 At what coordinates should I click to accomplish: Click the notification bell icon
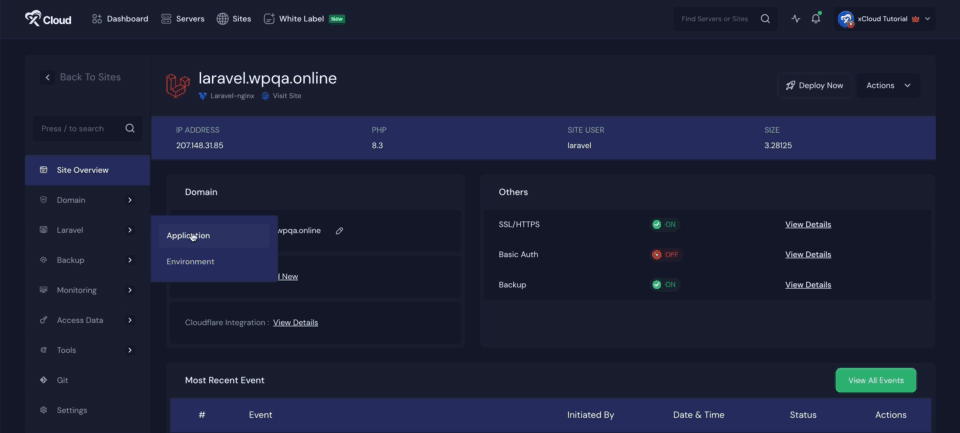(x=816, y=19)
